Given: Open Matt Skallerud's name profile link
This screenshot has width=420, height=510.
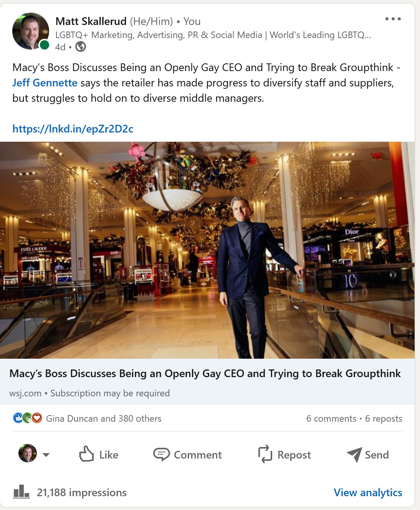Looking at the screenshot, I should point(91,21).
